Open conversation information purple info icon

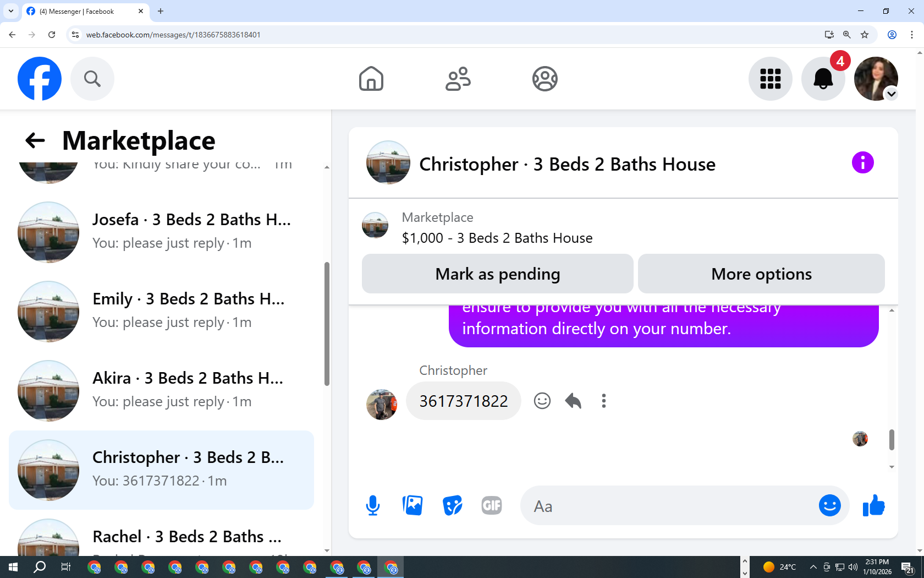(x=863, y=162)
